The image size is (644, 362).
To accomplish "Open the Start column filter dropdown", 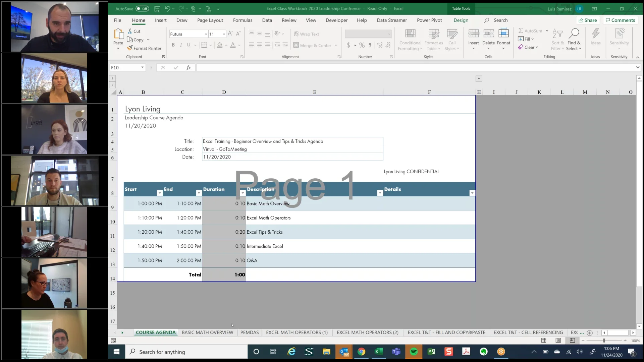I will pyautogui.click(x=160, y=193).
